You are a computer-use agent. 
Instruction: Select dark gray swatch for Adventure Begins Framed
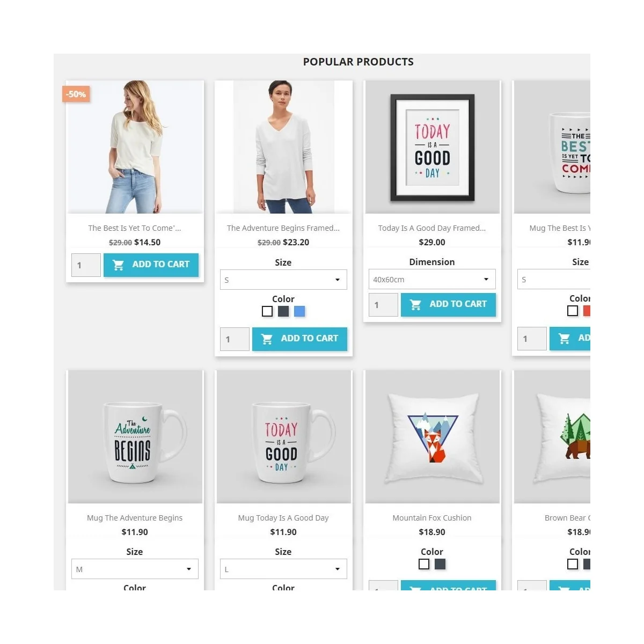[x=283, y=311]
